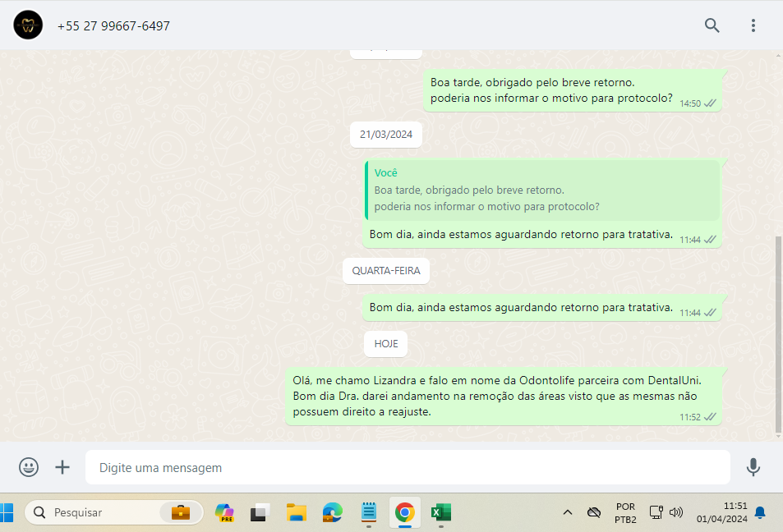Click the Pesquisar taskbar search box
Image resolution: width=783 pixels, height=532 pixels.
pyautogui.click(x=114, y=512)
